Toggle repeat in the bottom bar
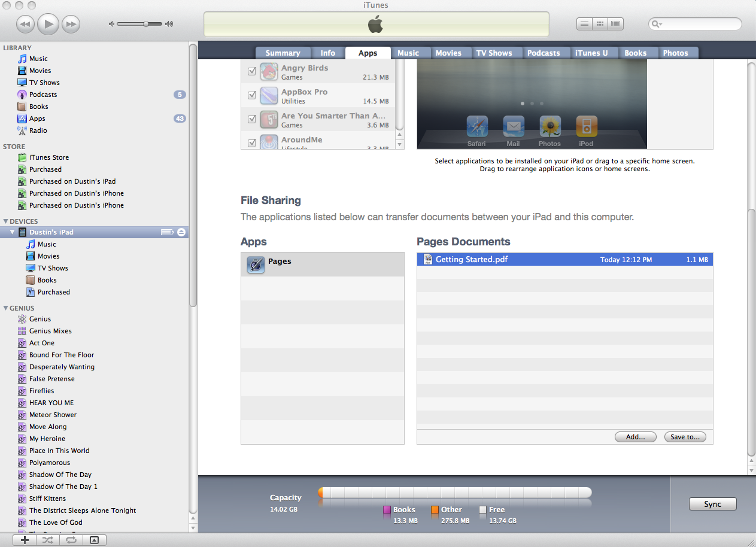The image size is (756, 547). point(71,540)
